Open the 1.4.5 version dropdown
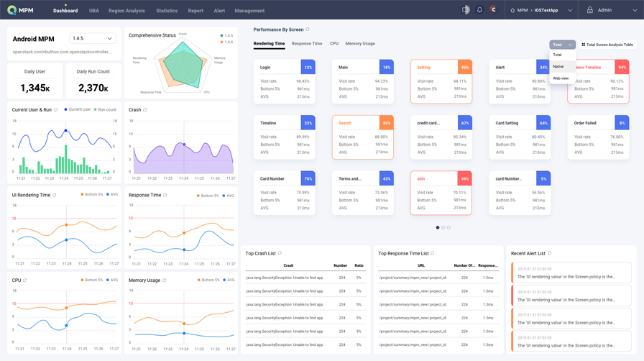Image resolution: width=644 pixels, height=361 pixels. pos(93,38)
